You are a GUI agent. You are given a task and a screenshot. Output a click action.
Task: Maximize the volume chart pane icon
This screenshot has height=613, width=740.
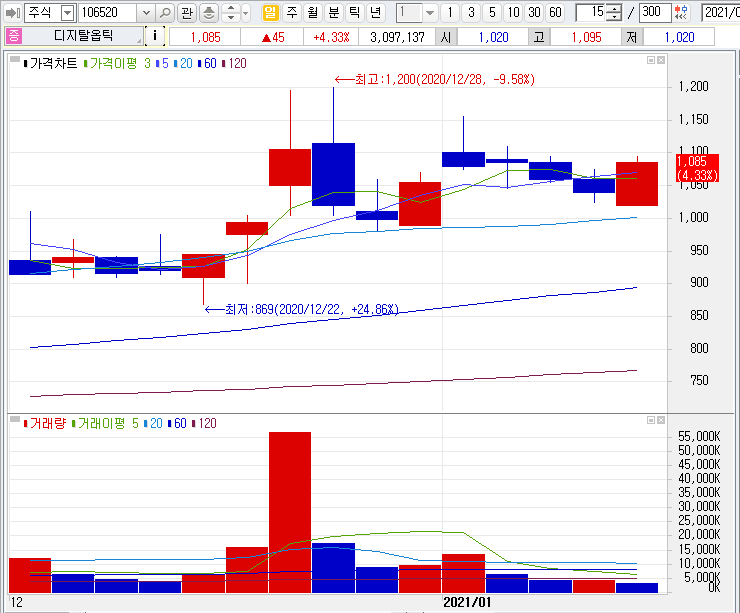pyautogui.click(x=650, y=420)
